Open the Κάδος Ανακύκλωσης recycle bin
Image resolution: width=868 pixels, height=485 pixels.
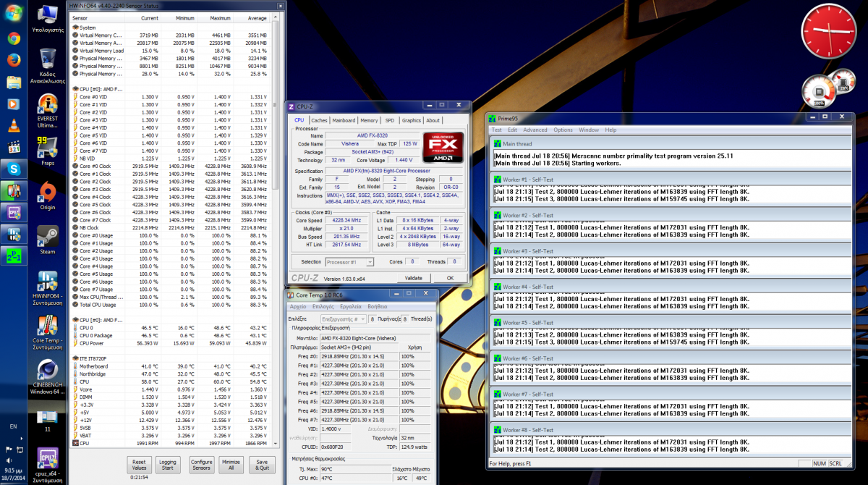[x=47, y=66]
